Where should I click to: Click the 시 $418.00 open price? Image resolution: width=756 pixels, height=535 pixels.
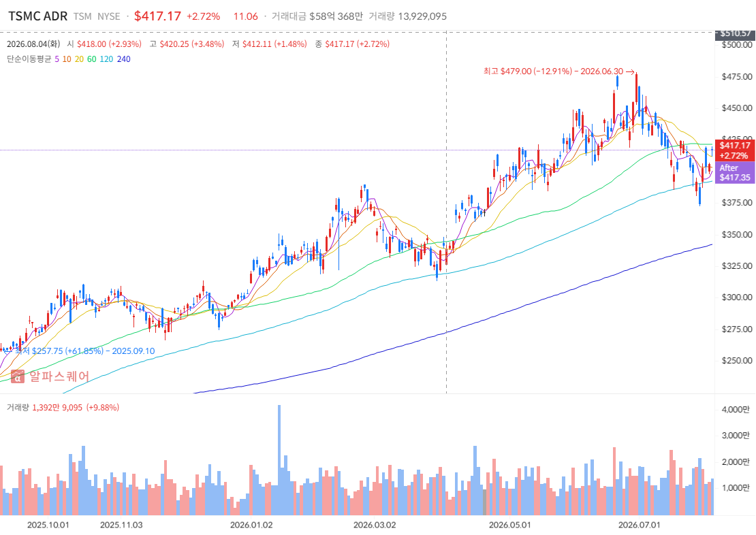pyautogui.click(x=104, y=44)
